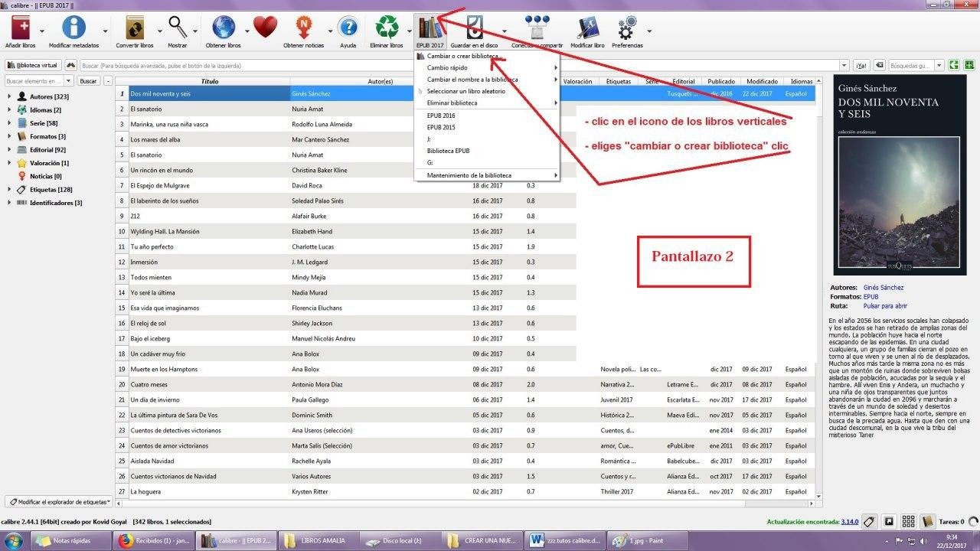Expand the Etiquetas [128] tree node
The width and height of the screenshot is (980, 551).
pyautogui.click(x=9, y=189)
